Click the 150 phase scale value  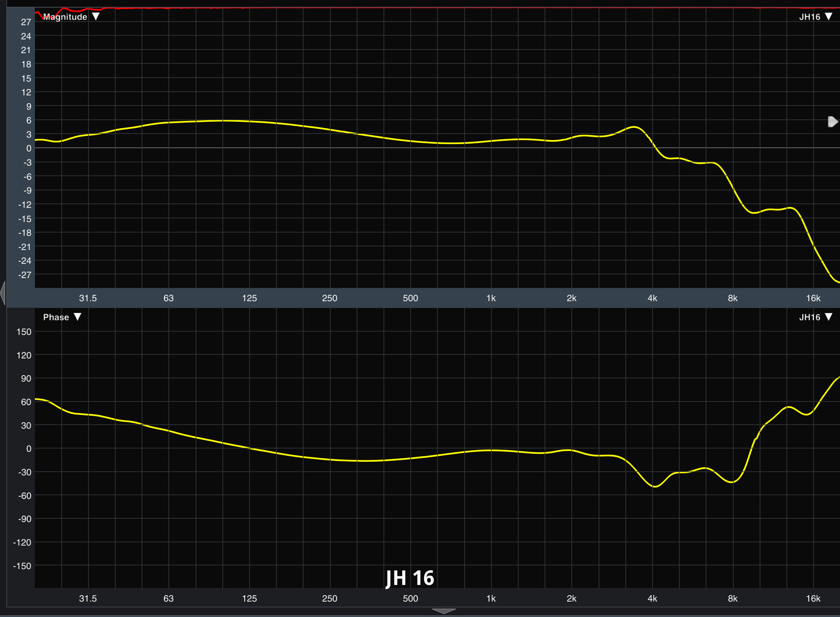(24, 332)
